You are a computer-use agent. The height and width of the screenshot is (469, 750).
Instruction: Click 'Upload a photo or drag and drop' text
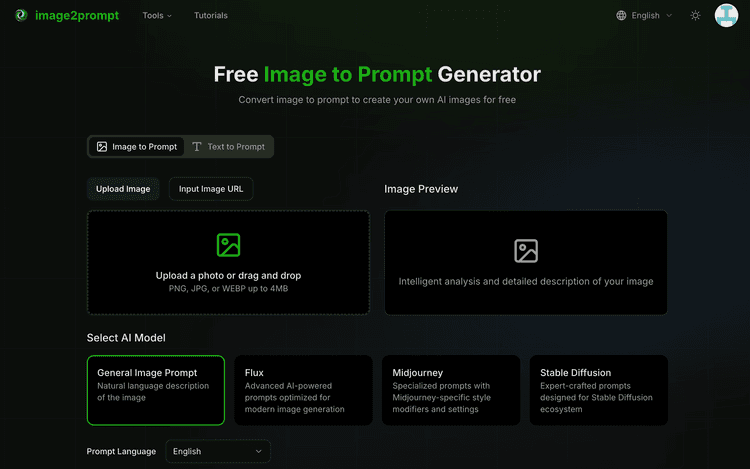228,275
